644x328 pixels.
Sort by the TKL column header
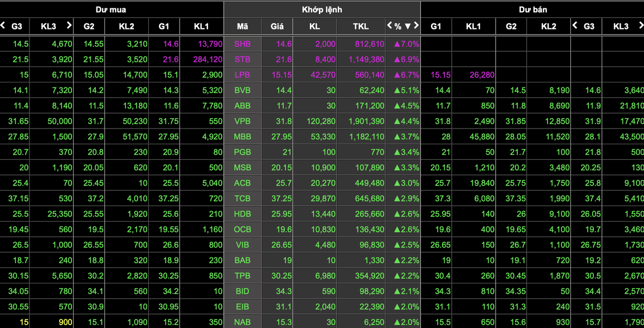(x=361, y=26)
